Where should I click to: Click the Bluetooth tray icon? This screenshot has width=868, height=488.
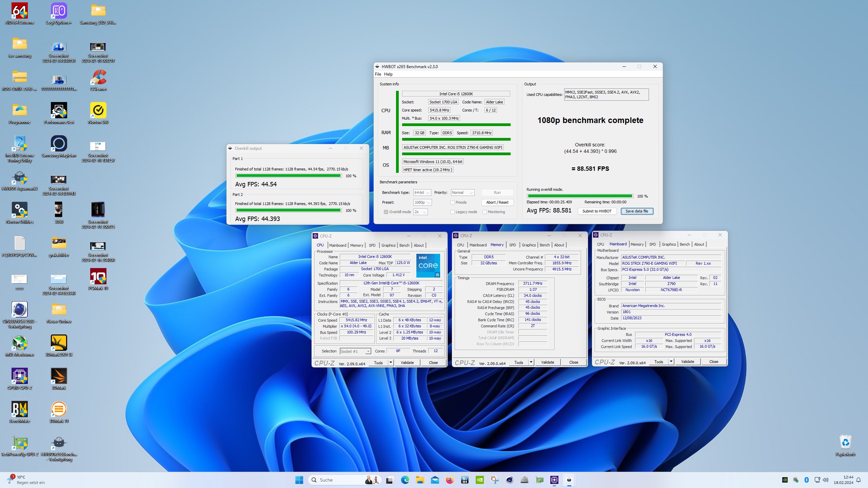pyautogui.click(x=807, y=480)
